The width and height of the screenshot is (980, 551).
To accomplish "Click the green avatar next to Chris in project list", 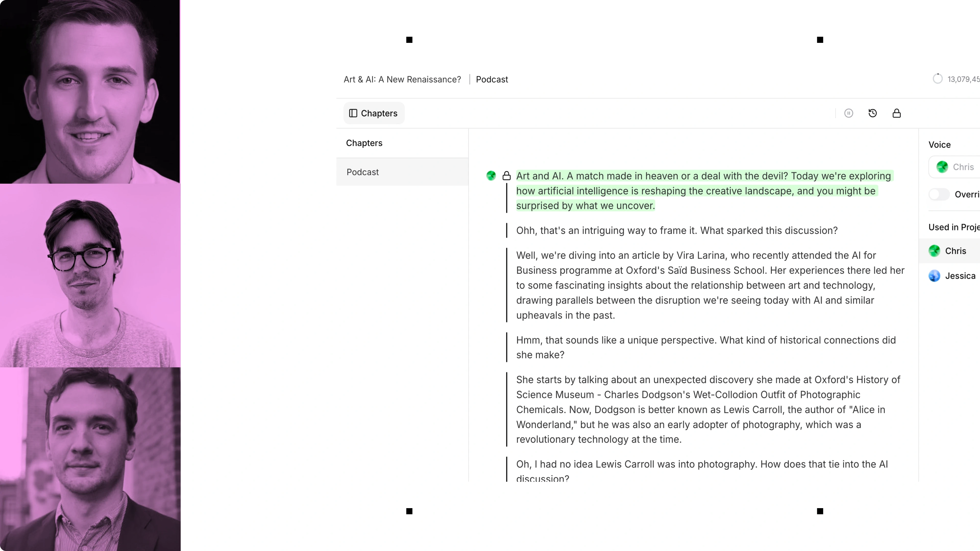I will pyautogui.click(x=934, y=251).
